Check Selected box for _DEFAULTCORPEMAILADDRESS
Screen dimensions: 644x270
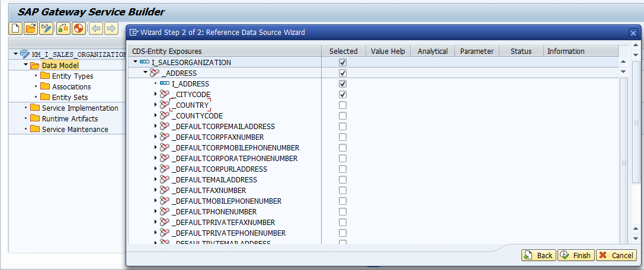342,126
